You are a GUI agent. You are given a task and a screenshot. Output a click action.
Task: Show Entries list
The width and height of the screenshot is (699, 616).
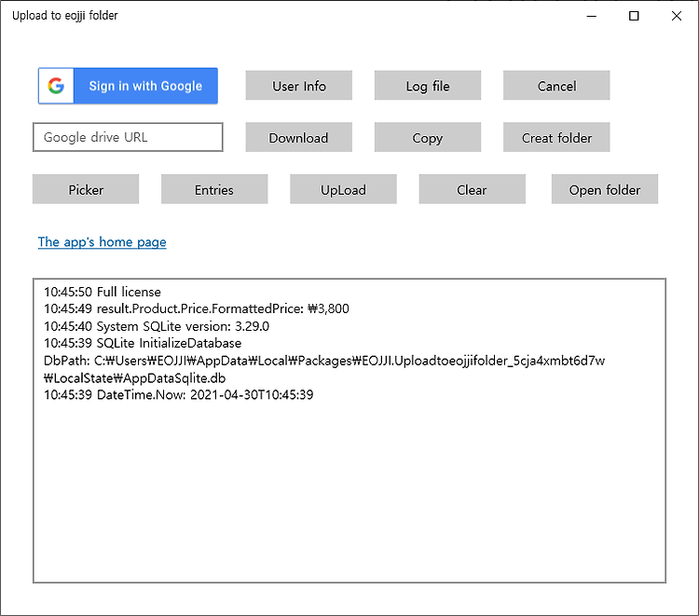tap(214, 189)
